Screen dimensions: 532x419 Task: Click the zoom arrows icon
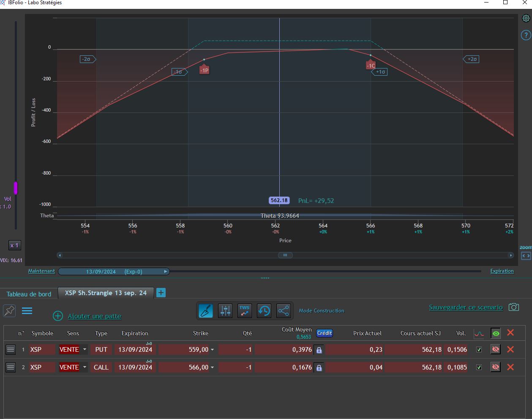[526, 256]
